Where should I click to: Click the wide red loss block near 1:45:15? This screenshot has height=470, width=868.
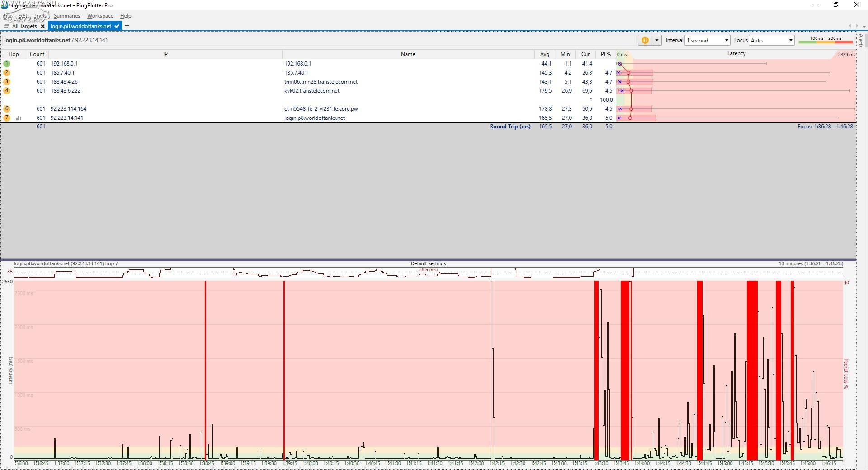[752, 370]
